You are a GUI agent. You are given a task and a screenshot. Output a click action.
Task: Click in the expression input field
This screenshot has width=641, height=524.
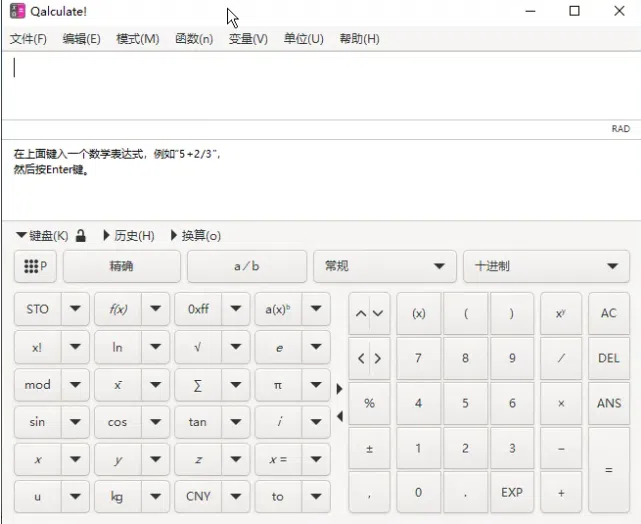pyautogui.click(x=321, y=86)
